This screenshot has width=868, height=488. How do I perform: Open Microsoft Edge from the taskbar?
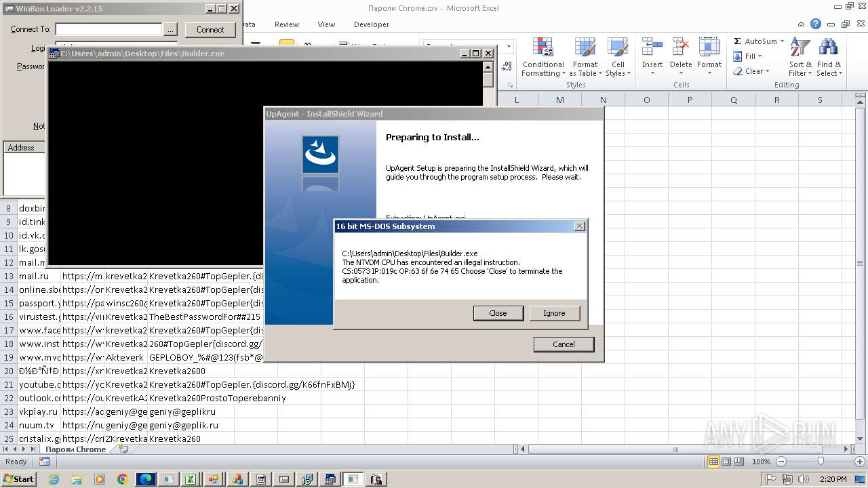click(146, 479)
